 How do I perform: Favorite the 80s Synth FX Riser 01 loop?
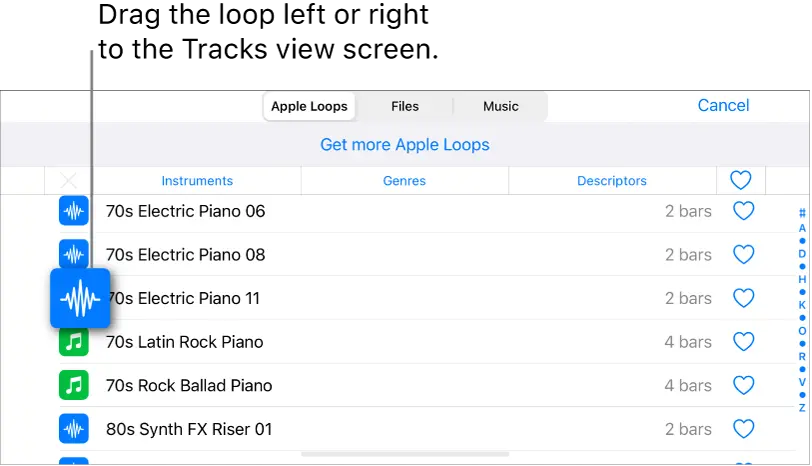point(743,429)
